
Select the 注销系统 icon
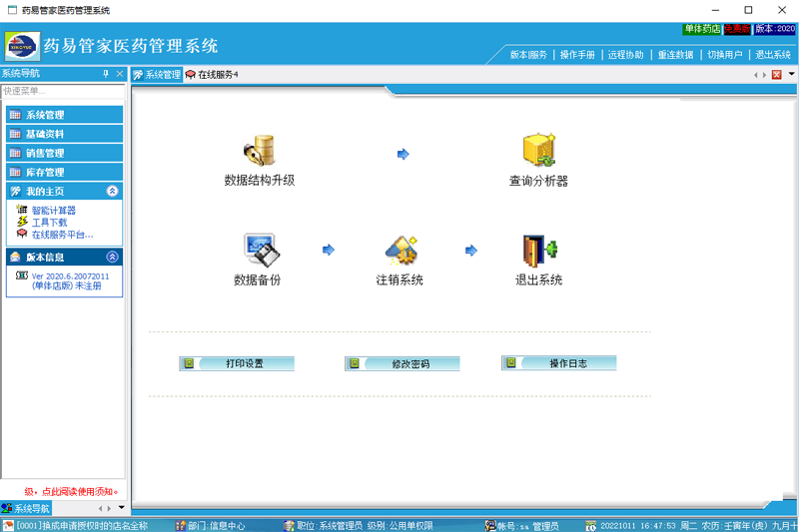coord(401,250)
